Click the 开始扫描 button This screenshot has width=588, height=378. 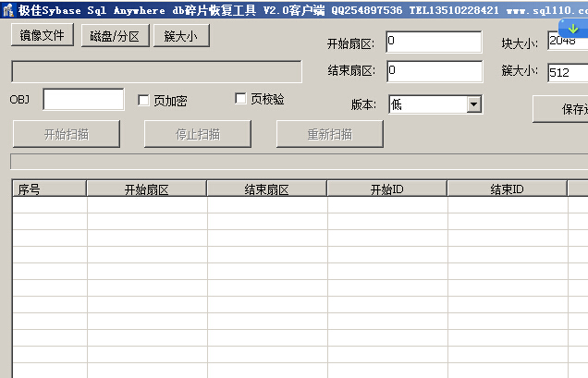tap(67, 134)
